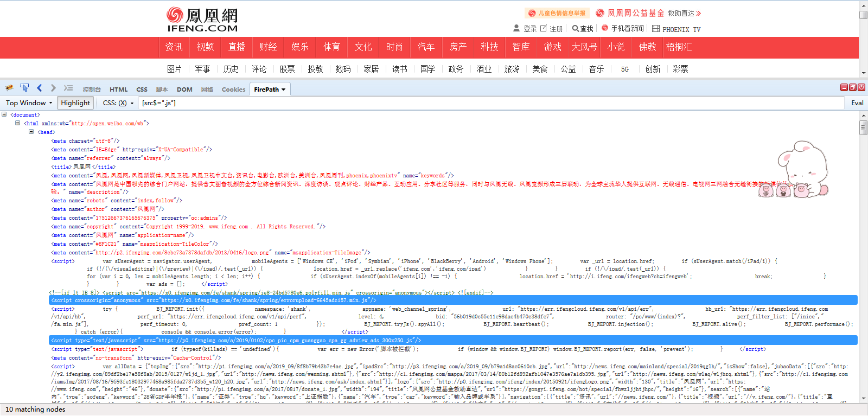Deactivate Firebug with the power icon
Viewport: 868px width, 416px height.
click(x=861, y=87)
